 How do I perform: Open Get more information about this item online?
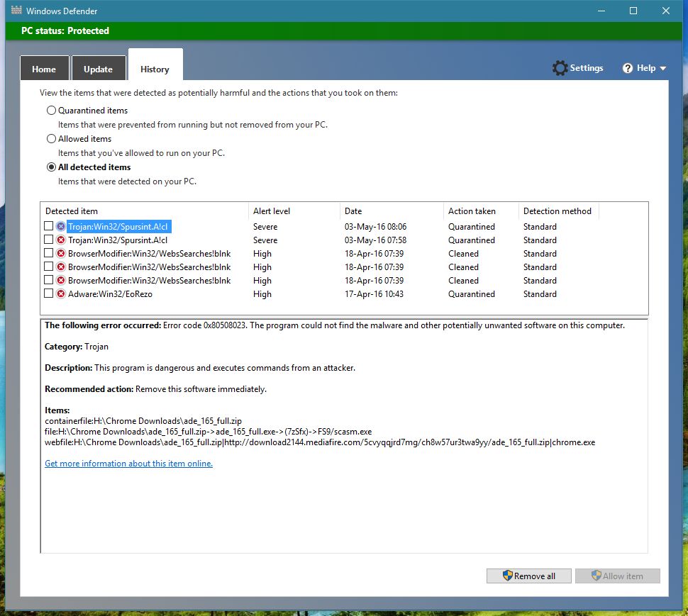(128, 464)
